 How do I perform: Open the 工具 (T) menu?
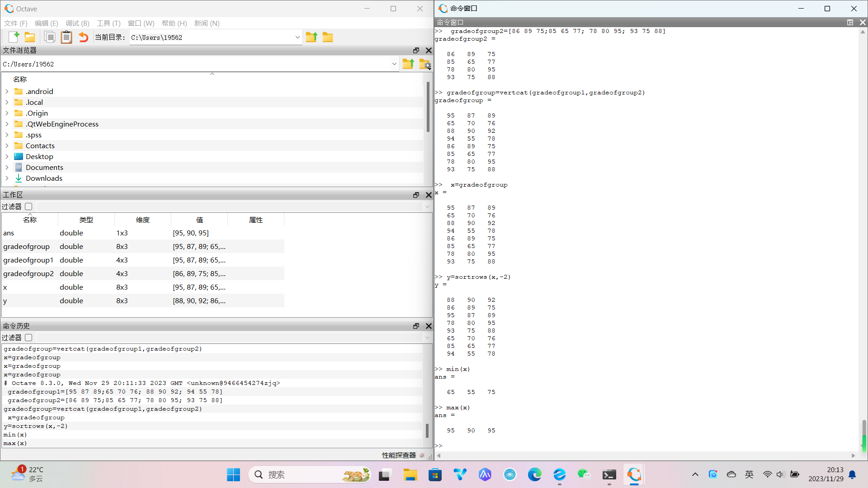pyautogui.click(x=108, y=23)
